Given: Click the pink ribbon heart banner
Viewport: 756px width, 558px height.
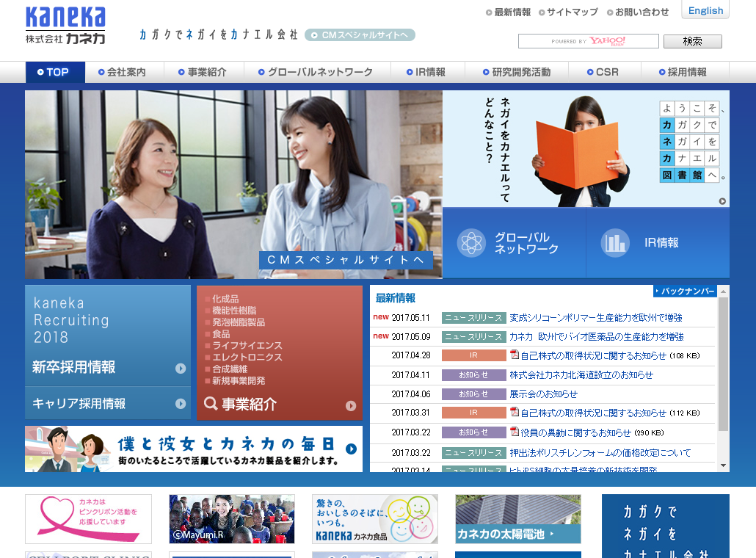Looking at the screenshot, I should [x=88, y=519].
